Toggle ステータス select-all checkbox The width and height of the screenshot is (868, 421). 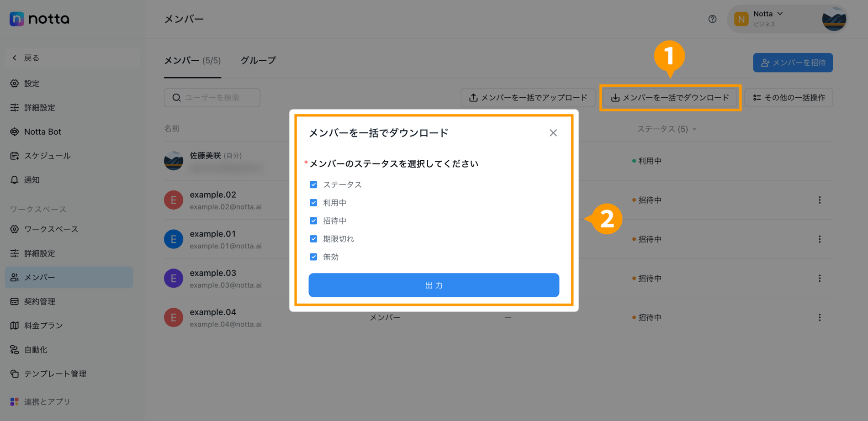(x=313, y=184)
